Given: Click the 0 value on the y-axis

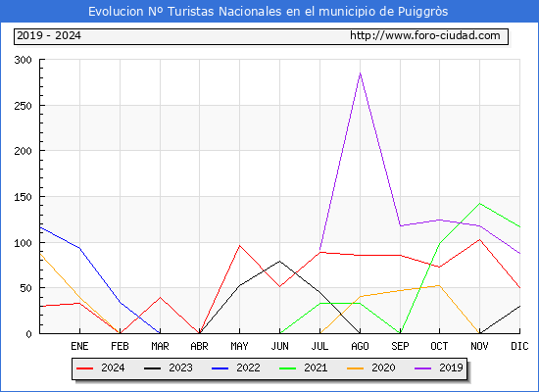Looking at the screenshot, I should click(x=28, y=334).
